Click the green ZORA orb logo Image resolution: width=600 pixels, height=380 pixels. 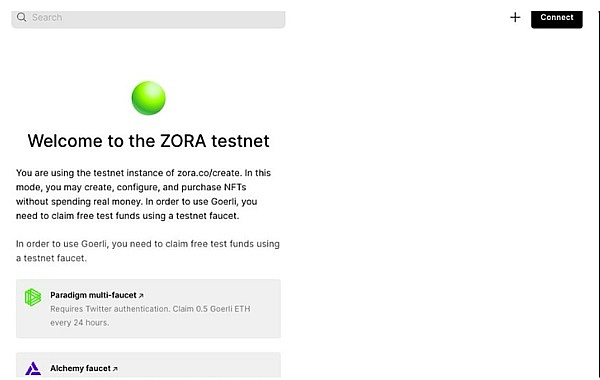(x=148, y=98)
